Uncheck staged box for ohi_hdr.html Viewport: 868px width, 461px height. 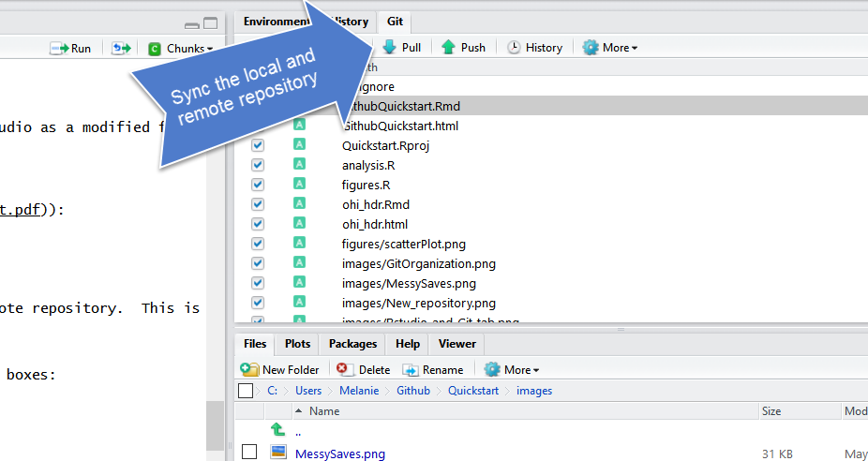[x=258, y=224]
